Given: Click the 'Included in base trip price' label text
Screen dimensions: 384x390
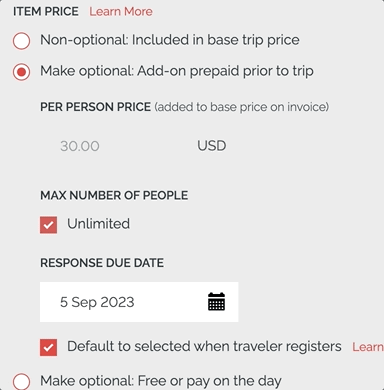Looking at the screenshot, I should (x=215, y=40).
